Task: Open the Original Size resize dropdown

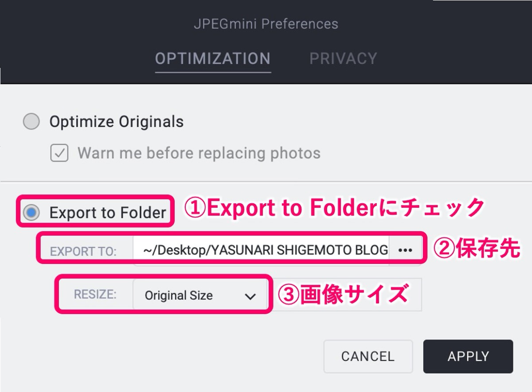Action: pos(200,295)
